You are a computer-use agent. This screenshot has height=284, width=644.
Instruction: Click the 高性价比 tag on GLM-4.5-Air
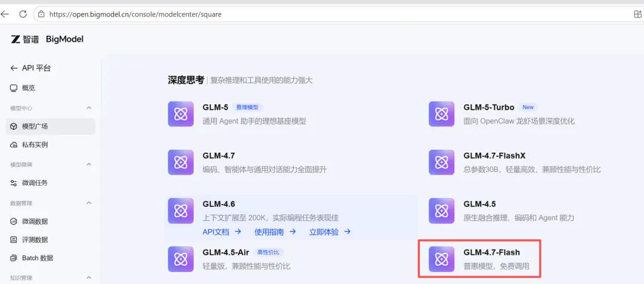(x=268, y=252)
